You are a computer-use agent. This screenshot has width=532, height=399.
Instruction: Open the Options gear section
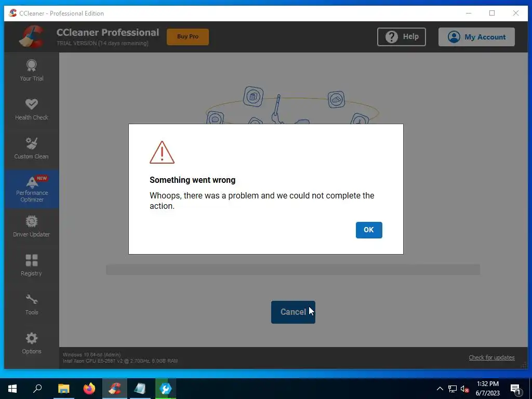click(32, 344)
